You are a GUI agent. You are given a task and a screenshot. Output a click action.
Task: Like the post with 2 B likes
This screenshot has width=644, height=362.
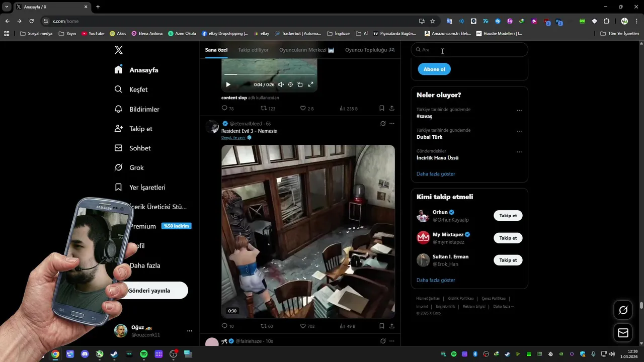coord(307,108)
